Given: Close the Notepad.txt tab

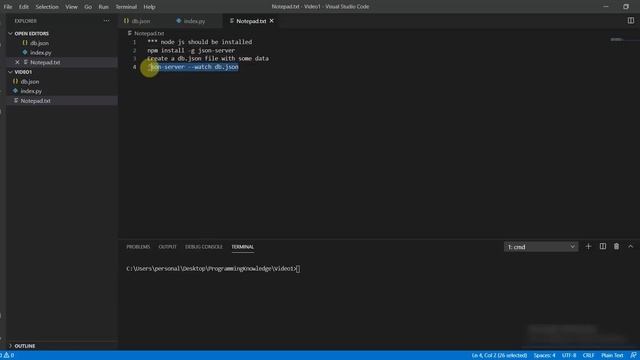Looking at the screenshot, I should [271, 21].
